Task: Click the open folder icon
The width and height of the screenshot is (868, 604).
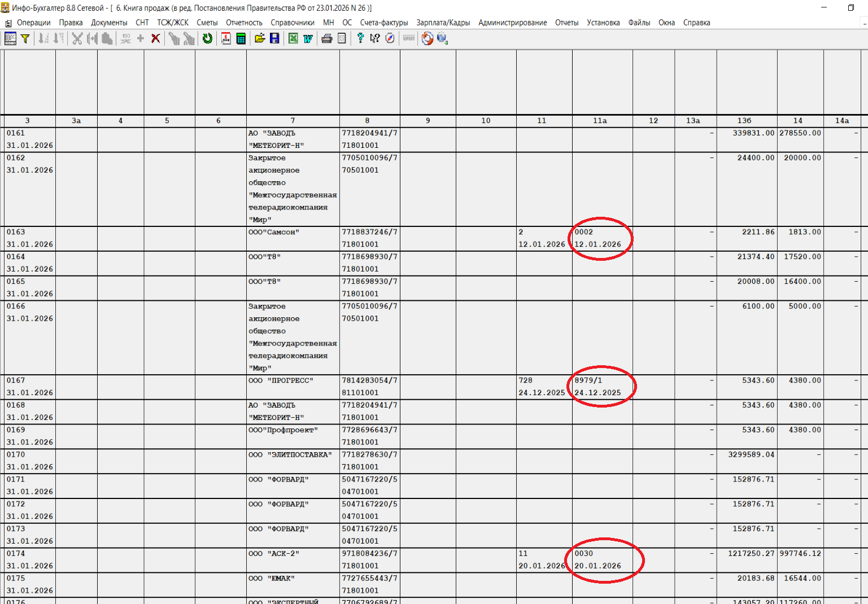Action: click(259, 38)
